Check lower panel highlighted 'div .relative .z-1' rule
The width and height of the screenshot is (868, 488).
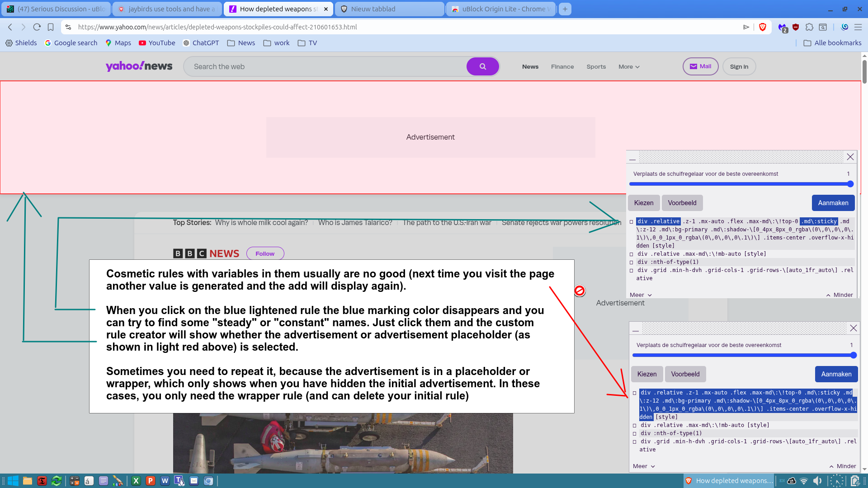pyautogui.click(x=635, y=393)
